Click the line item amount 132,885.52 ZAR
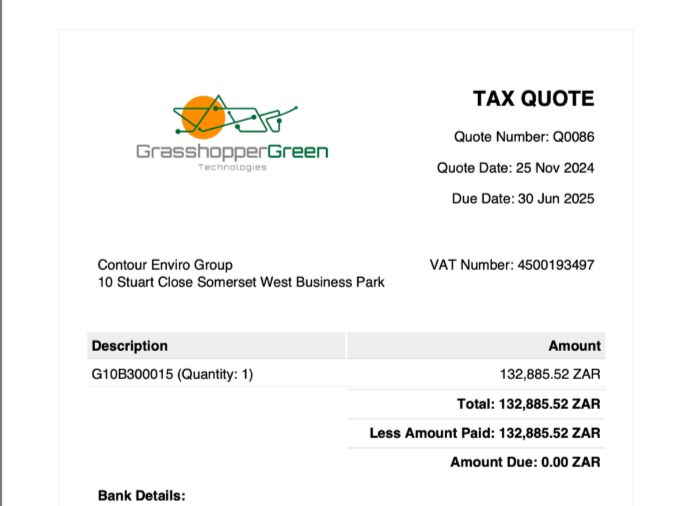Screen dimensions: 688x506 550,374
